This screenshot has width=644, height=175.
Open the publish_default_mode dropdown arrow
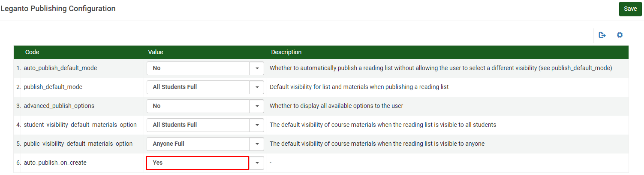(x=257, y=87)
